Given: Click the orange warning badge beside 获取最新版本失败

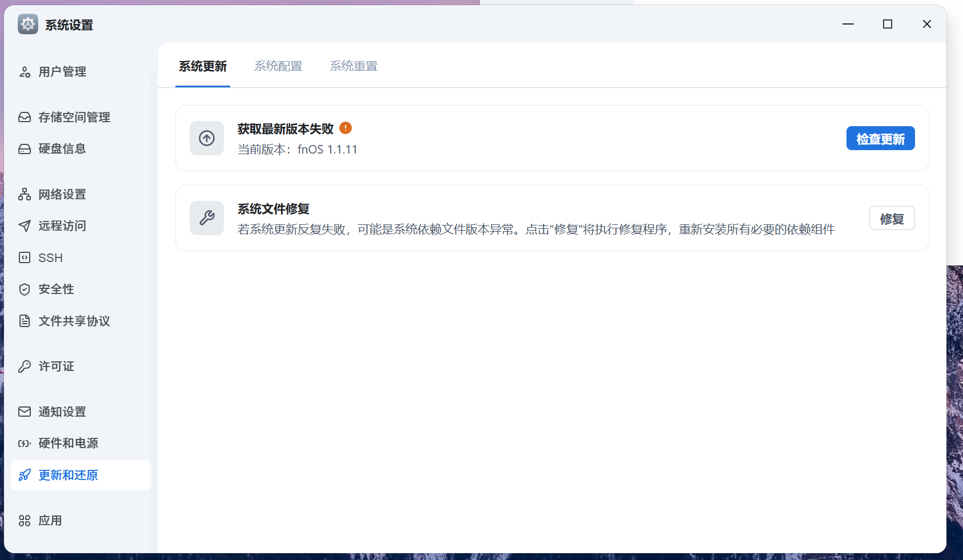Looking at the screenshot, I should (x=346, y=128).
